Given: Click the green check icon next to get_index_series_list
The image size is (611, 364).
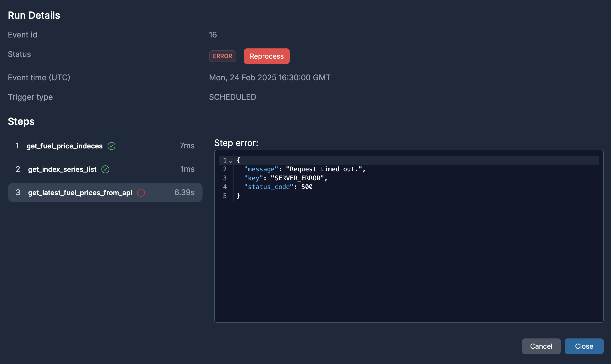Looking at the screenshot, I should (x=105, y=169).
